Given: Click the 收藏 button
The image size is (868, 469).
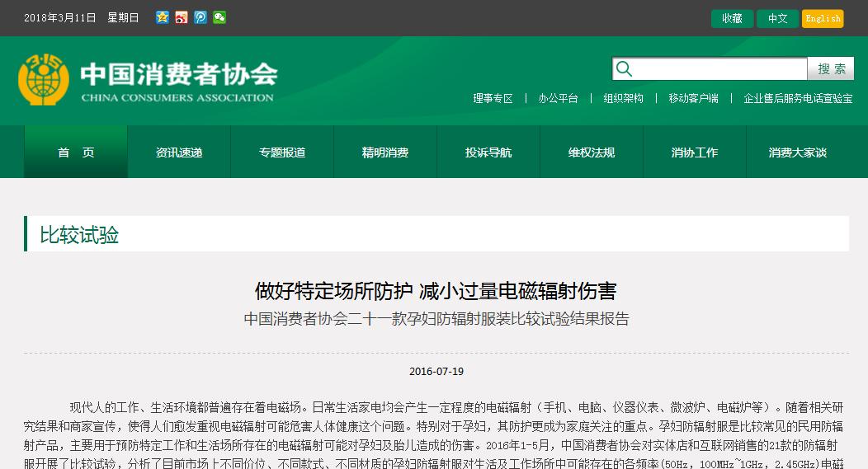Looking at the screenshot, I should click(x=732, y=18).
